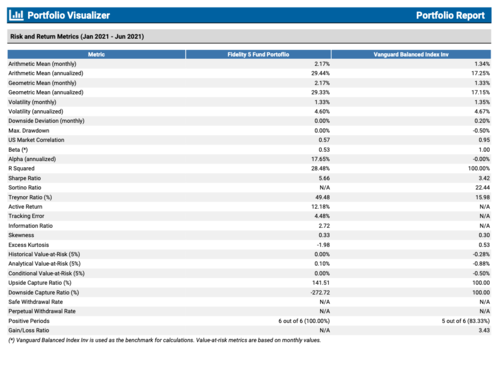Click the 17.65% alpha value
Viewport: 500px width, 367px height.
coord(320,159)
